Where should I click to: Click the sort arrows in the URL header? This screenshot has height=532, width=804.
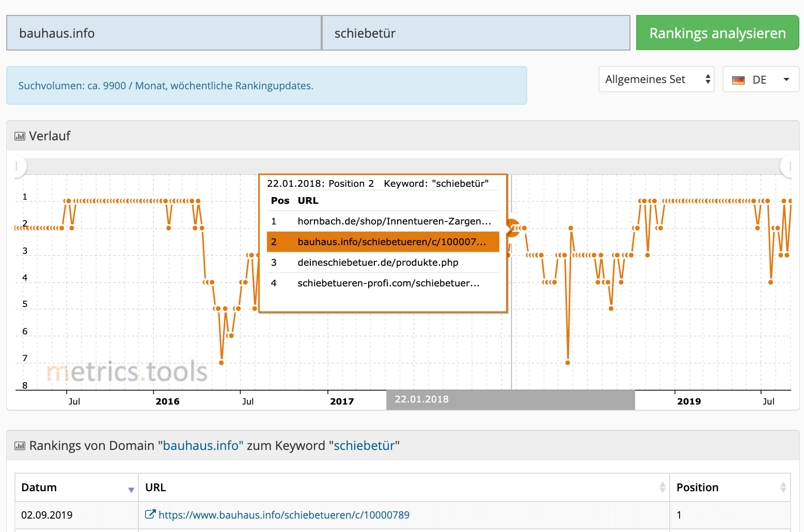click(x=663, y=487)
